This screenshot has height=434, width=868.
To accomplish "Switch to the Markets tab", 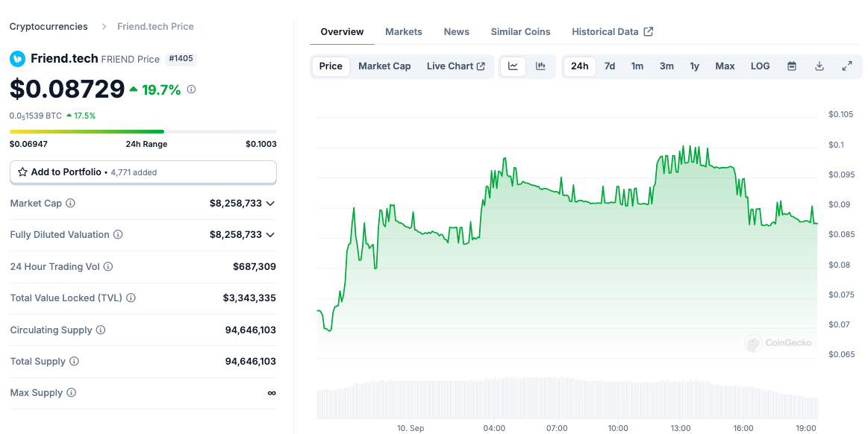I will point(404,31).
